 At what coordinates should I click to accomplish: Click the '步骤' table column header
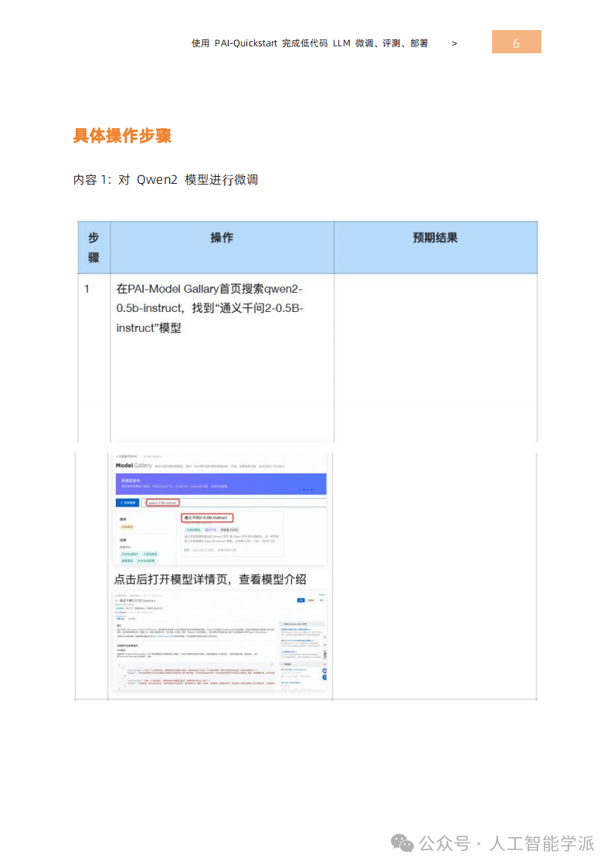coord(93,247)
